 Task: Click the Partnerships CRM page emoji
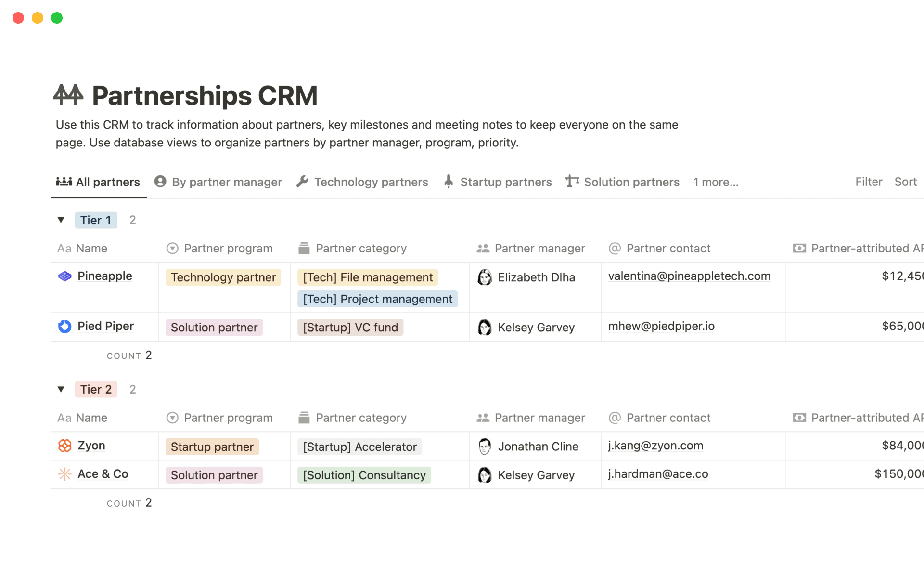68,95
